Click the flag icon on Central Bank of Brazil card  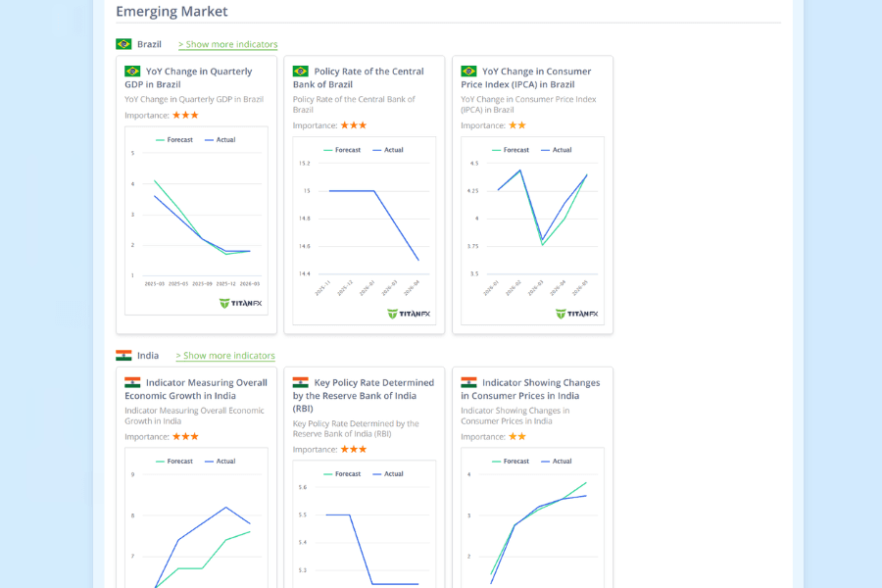click(301, 72)
